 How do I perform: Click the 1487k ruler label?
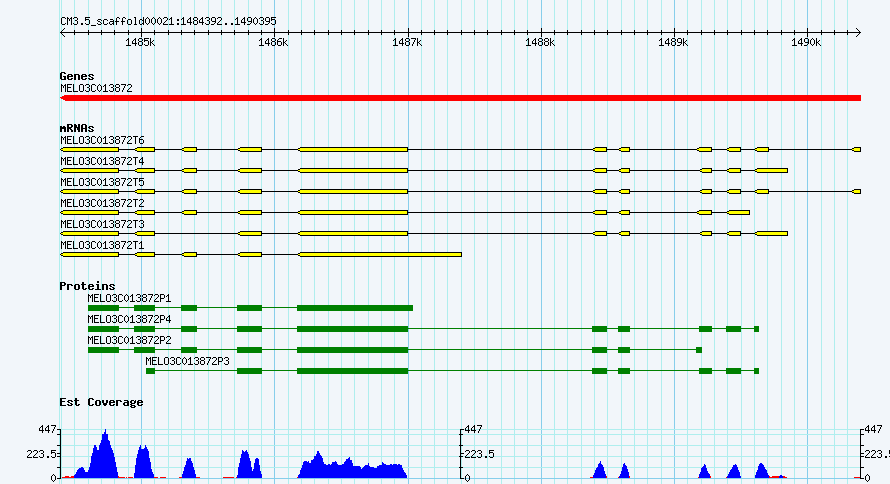point(407,43)
